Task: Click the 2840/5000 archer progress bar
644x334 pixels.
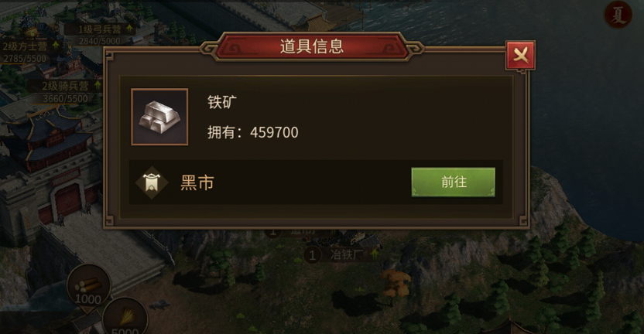Action: point(100,41)
